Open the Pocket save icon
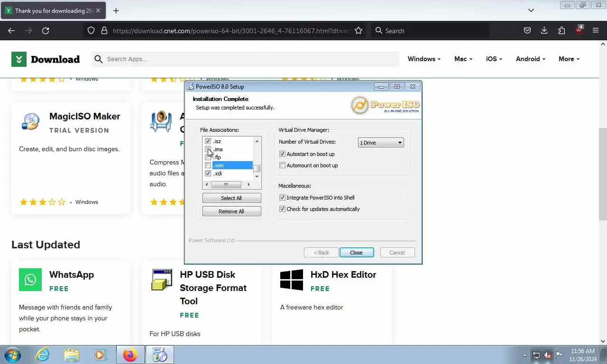This screenshot has width=607, height=364. point(527,30)
